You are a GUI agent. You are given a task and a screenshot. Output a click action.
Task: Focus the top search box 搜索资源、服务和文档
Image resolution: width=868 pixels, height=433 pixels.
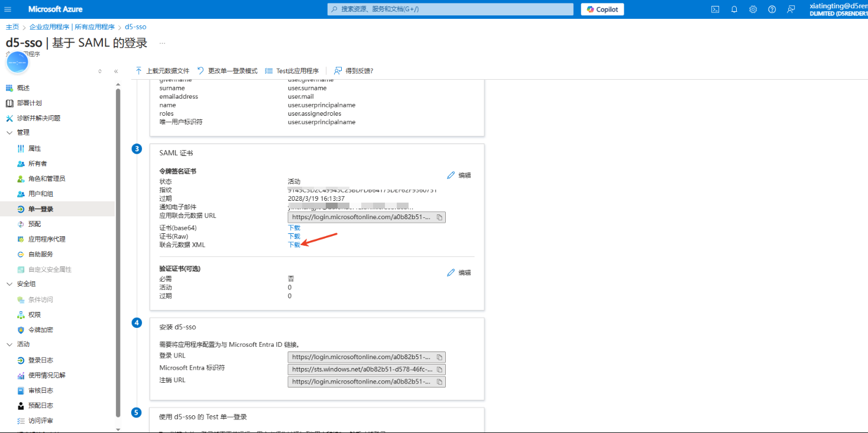[451, 9]
